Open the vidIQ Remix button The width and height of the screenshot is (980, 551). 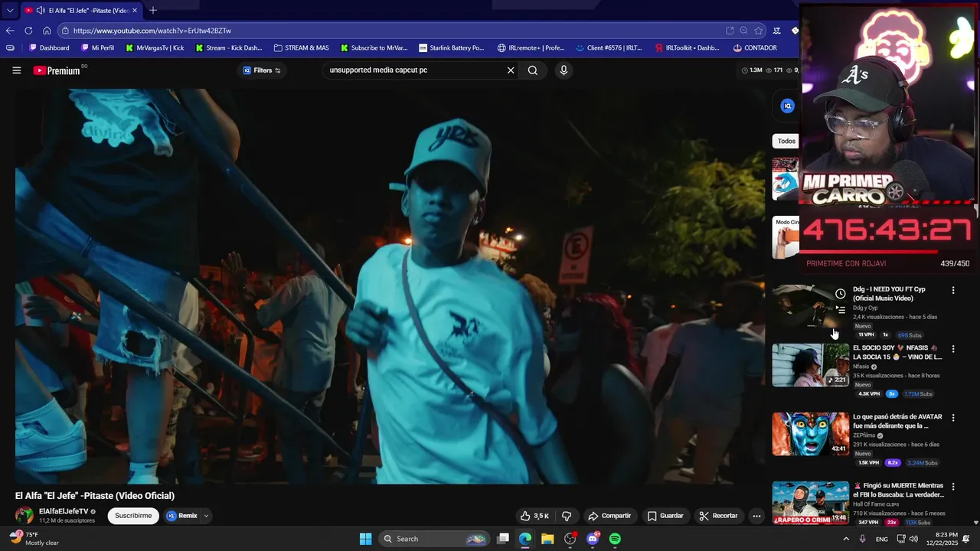[182, 516]
